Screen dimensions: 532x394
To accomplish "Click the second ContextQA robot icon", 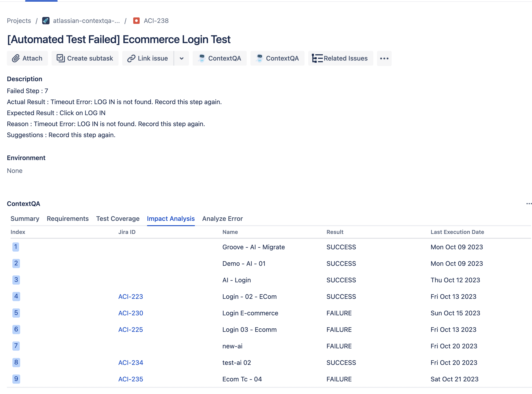I will tap(259, 58).
